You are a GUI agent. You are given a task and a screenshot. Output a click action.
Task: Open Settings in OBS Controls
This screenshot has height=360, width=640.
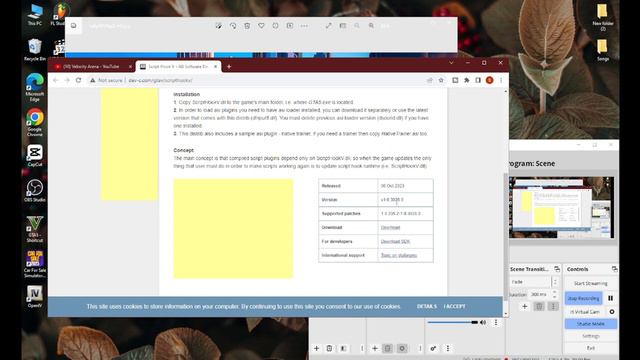tap(591, 336)
